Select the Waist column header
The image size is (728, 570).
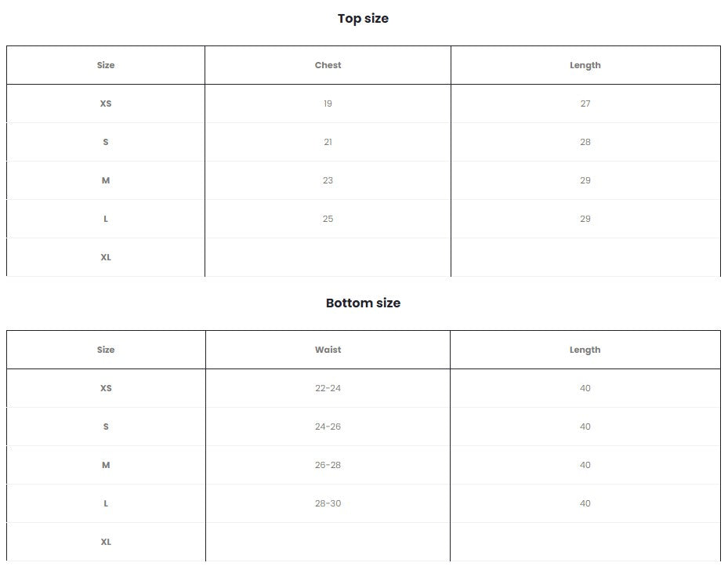point(328,350)
